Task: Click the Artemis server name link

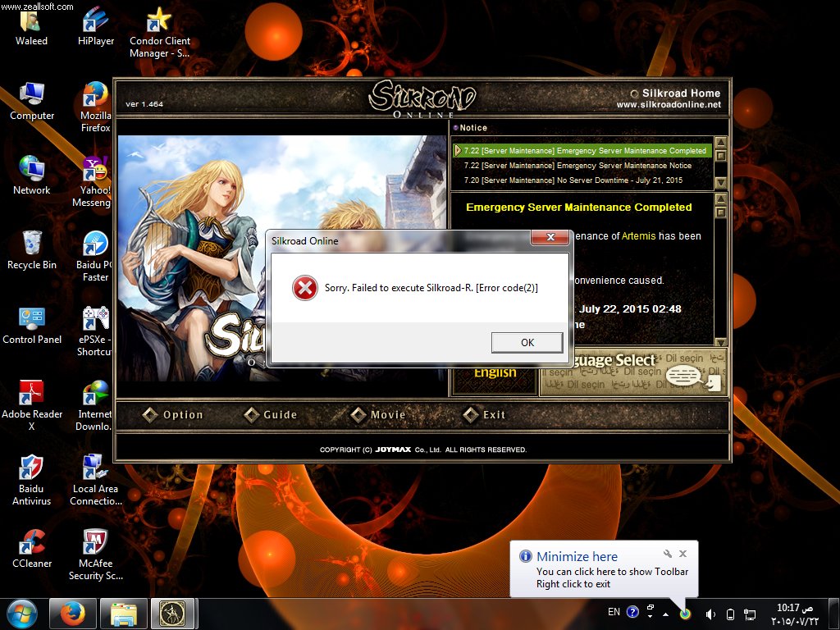Action: click(x=638, y=235)
